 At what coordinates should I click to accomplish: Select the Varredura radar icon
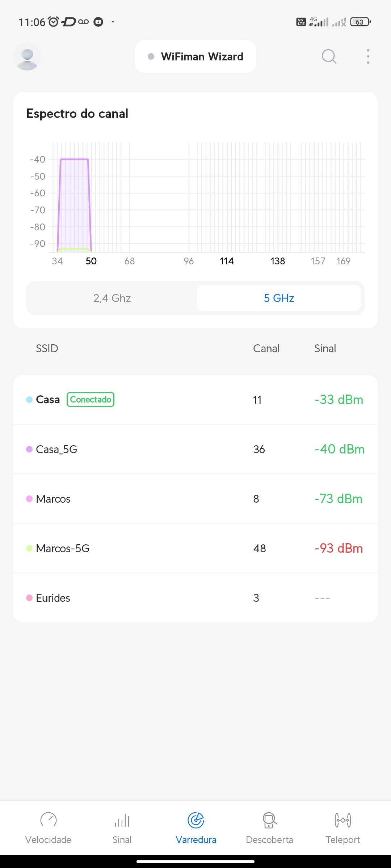[x=196, y=820]
